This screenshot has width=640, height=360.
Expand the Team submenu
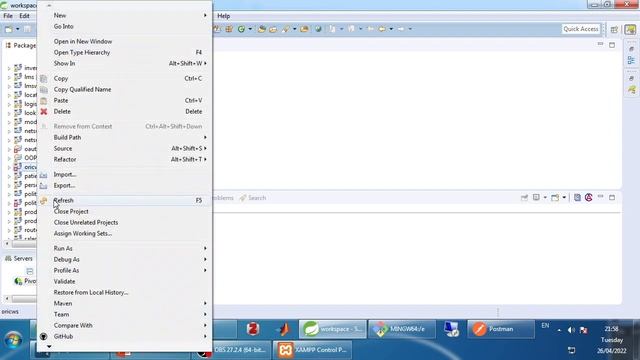pyautogui.click(x=124, y=315)
